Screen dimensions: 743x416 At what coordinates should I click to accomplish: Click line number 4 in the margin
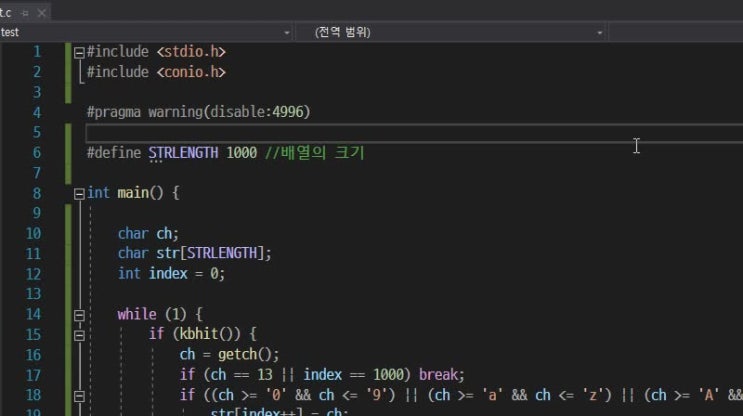point(36,112)
